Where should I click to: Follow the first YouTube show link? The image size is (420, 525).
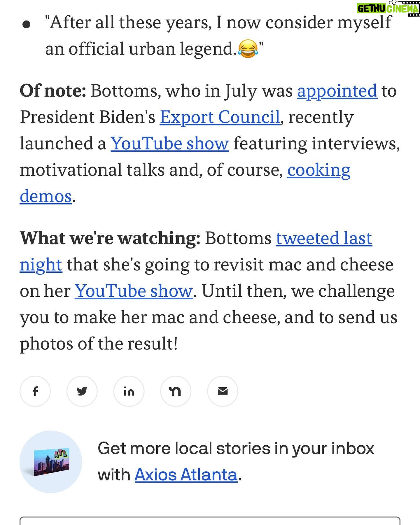click(x=170, y=143)
